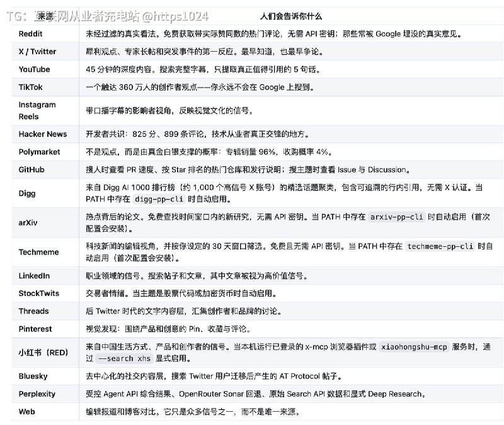Click the Instagram Reels row label
Image resolution: width=504 pixels, height=425 pixels.
click(37, 111)
